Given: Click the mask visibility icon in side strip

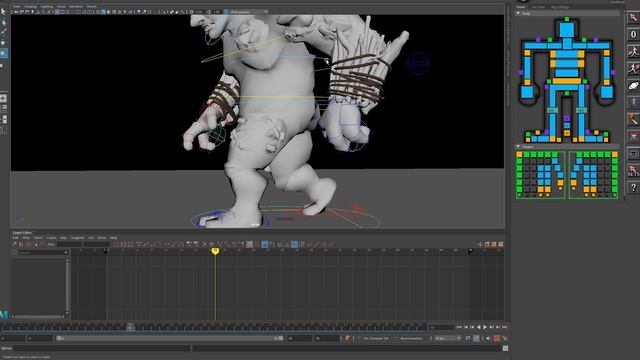Looking at the screenshot, I should pos(633,154).
